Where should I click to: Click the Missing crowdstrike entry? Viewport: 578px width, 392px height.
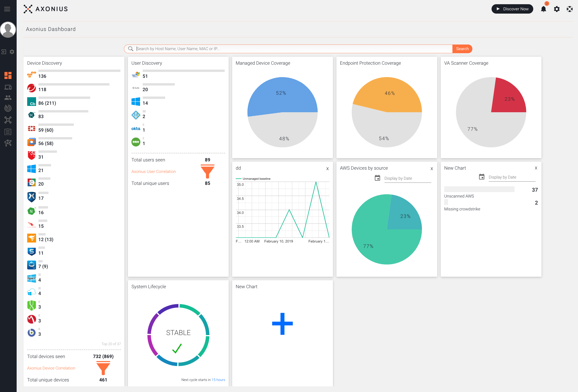click(x=462, y=209)
